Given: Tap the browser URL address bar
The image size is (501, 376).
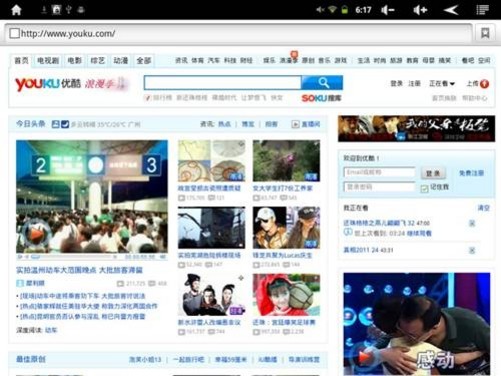Looking at the screenshot, I should [239, 33].
